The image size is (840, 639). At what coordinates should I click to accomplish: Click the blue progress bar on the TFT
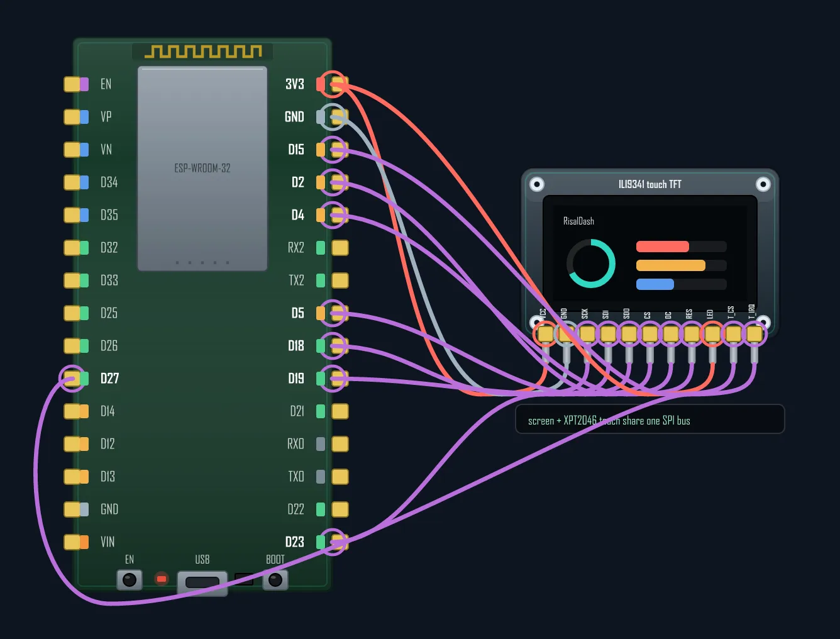click(655, 284)
